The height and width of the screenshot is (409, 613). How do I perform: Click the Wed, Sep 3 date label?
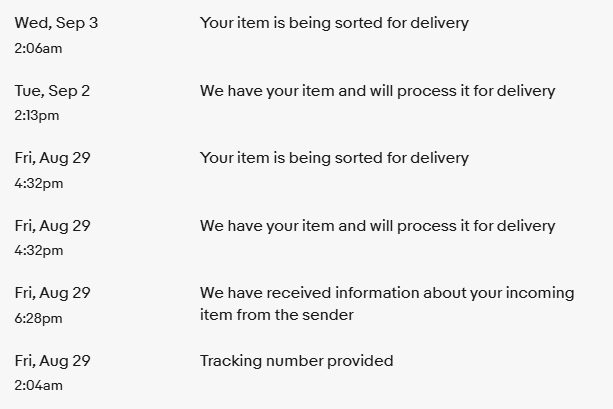point(56,23)
